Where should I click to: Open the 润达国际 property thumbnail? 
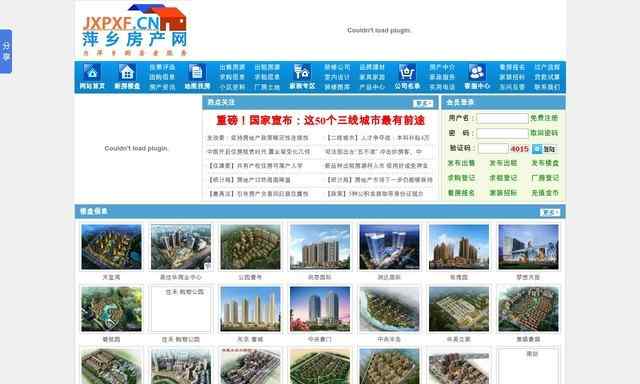coord(389,247)
